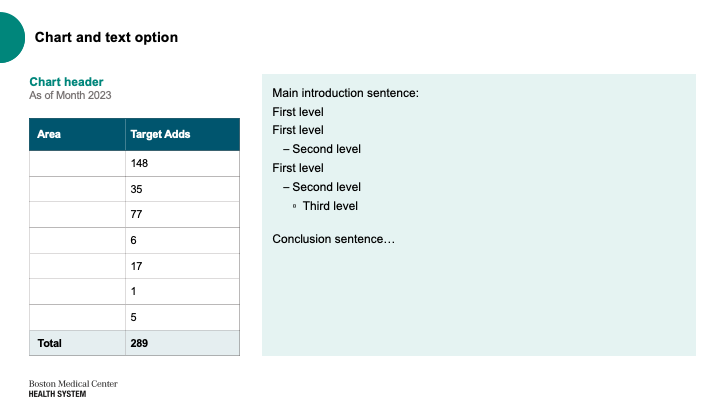
Task: Select the cell showing 17
Action: point(182,266)
